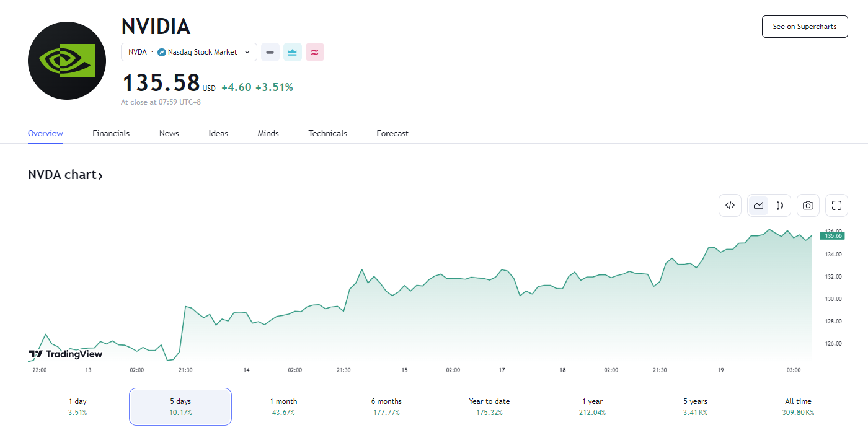
Task: Select the 1 month time range
Action: (283, 406)
